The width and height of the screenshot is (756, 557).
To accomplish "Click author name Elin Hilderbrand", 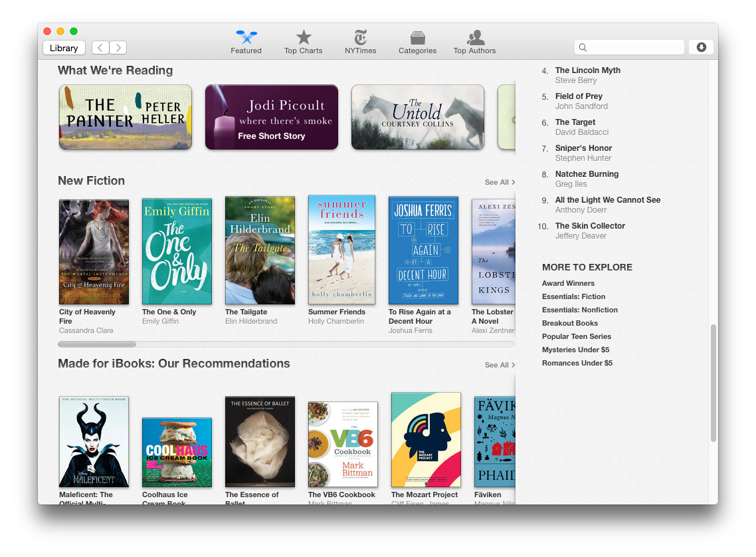I will click(x=251, y=321).
